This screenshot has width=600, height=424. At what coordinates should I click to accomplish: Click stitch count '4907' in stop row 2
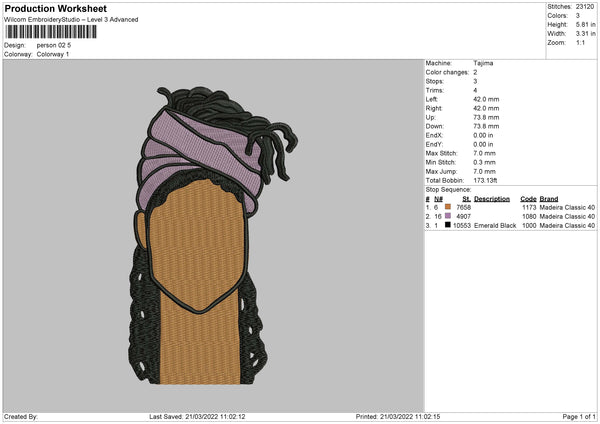463,217
